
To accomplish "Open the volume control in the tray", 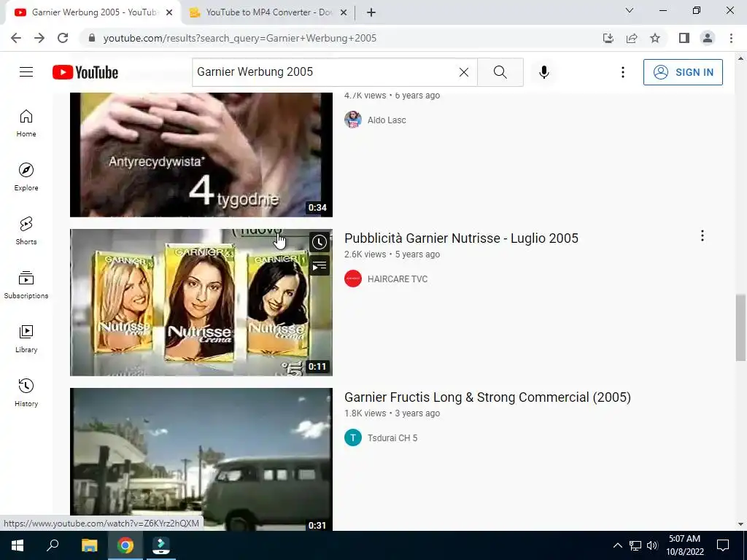I will [x=652, y=545].
